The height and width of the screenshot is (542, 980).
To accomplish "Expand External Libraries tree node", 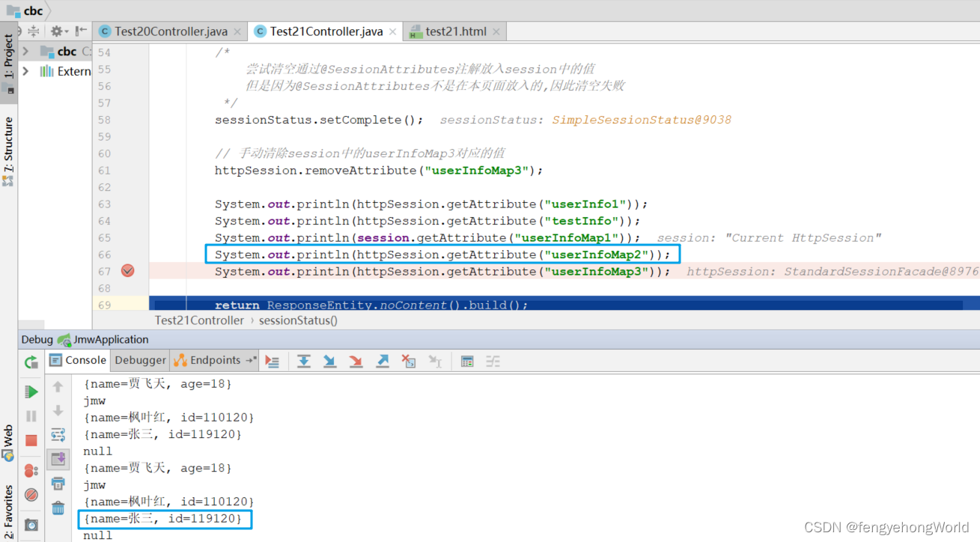I will [25, 71].
